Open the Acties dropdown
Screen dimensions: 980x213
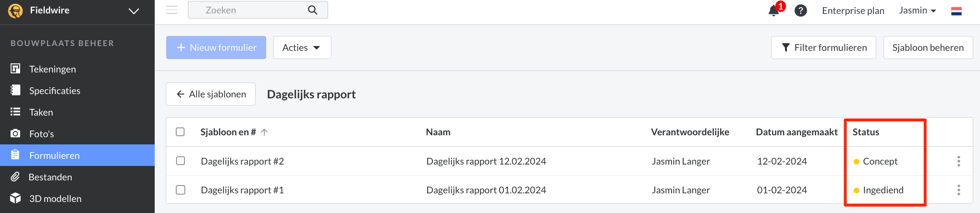pos(302,47)
